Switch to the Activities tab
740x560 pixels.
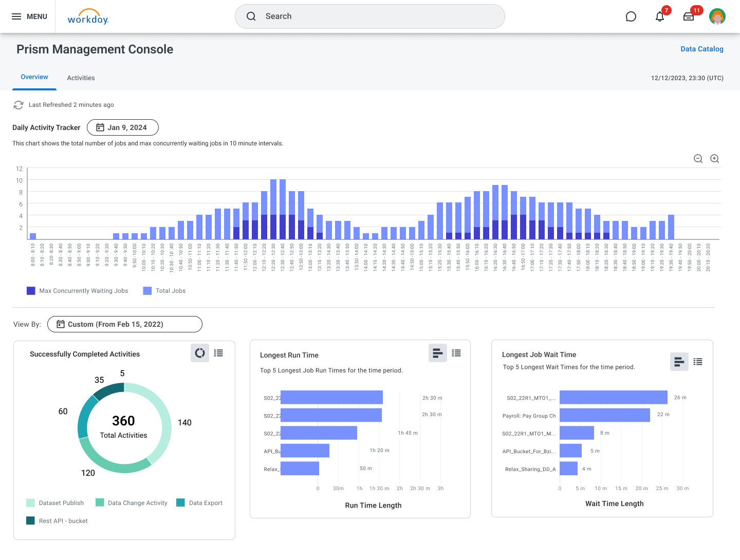(81, 78)
